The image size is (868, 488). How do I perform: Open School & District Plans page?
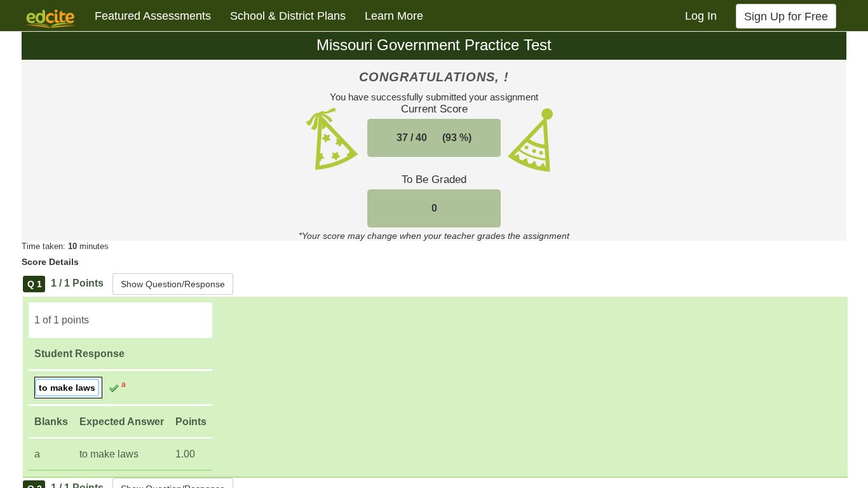pyautogui.click(x=288, y=16)
